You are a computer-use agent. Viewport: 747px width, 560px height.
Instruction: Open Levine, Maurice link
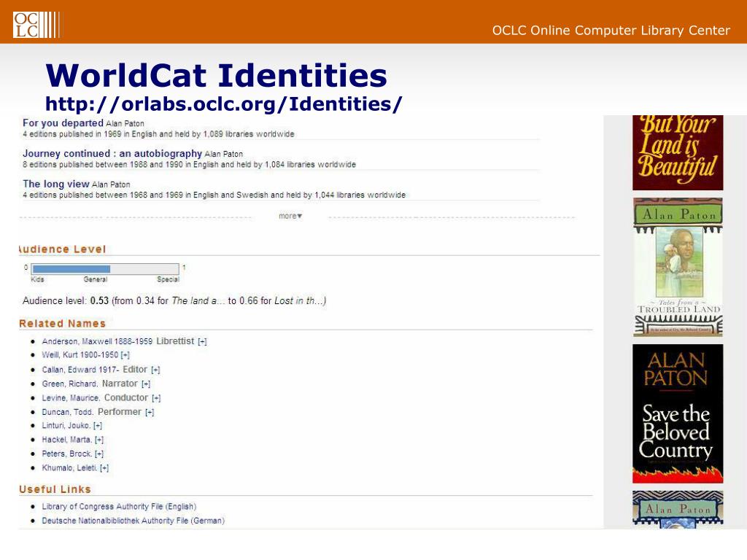click(x=71, y=397)
